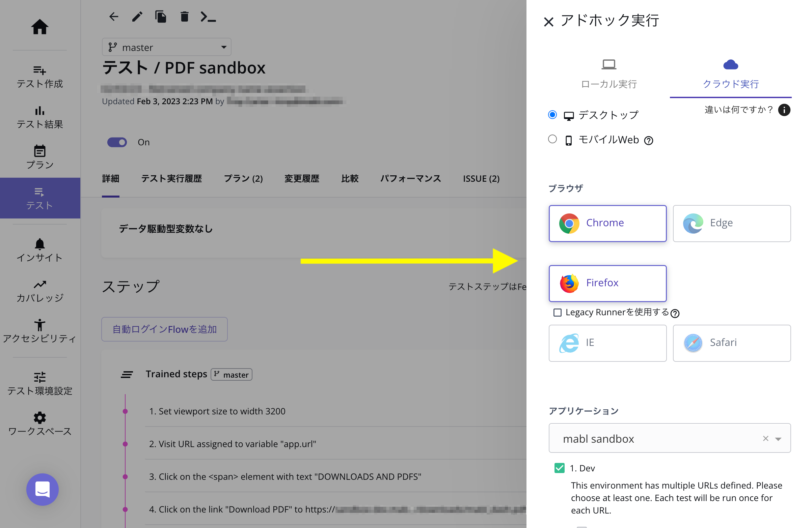Image resolution: width=812 pixels, height=528 pixels.
Task: Click the home icon in sidebar
Action: 39,27
